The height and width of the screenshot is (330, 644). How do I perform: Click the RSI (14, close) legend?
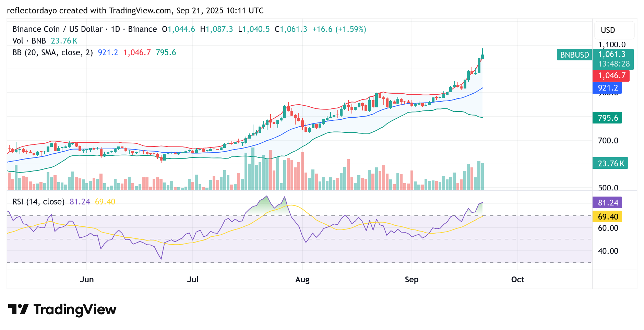38,202
